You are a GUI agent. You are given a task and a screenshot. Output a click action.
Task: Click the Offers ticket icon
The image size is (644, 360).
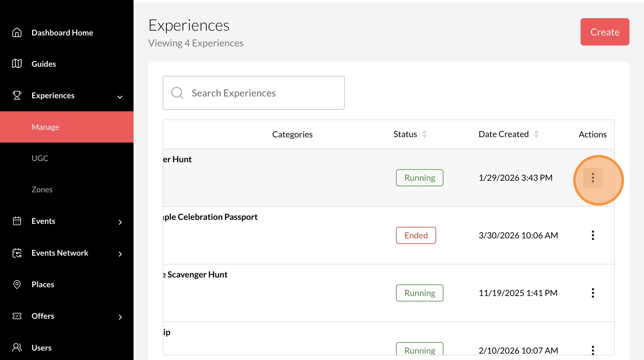click(17, 316)
